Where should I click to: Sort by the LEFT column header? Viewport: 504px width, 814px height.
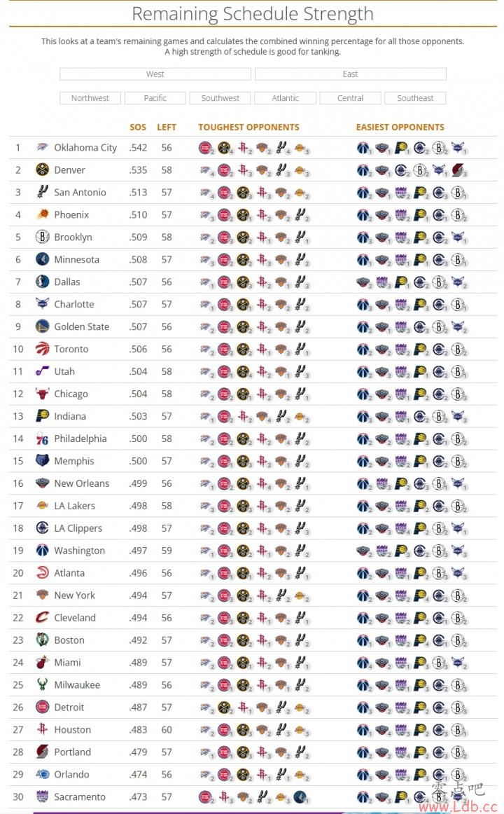click(x=167, y=127)
